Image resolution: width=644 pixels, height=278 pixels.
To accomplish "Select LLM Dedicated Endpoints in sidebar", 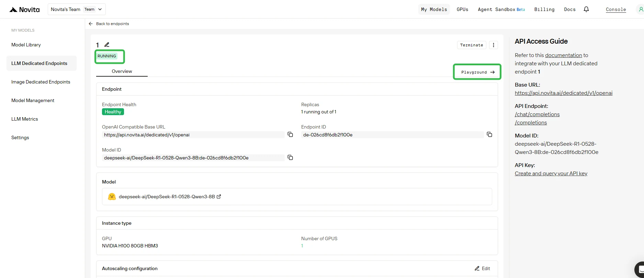I will (x=42, y=63).
